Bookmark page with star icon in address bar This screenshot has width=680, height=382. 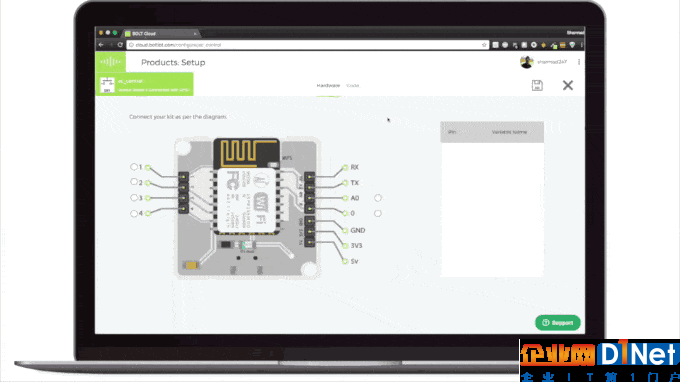484,45
